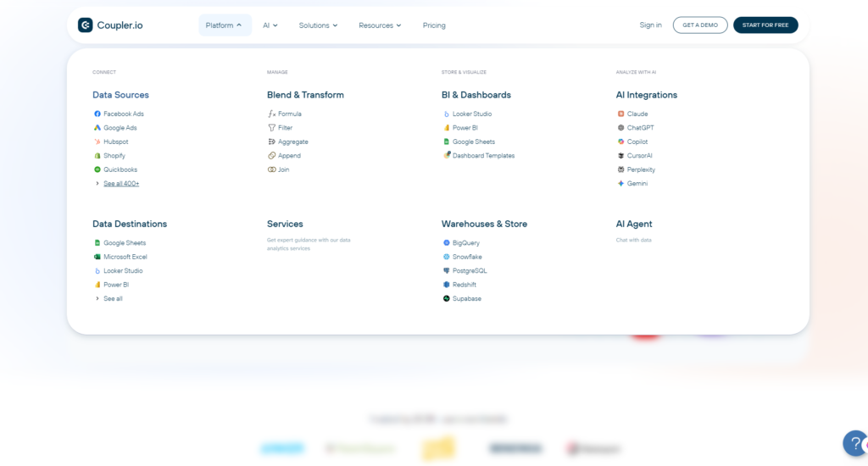Click the Supabase icon
The width and height of the screenshot is (868, 466).
coord(447,298)
